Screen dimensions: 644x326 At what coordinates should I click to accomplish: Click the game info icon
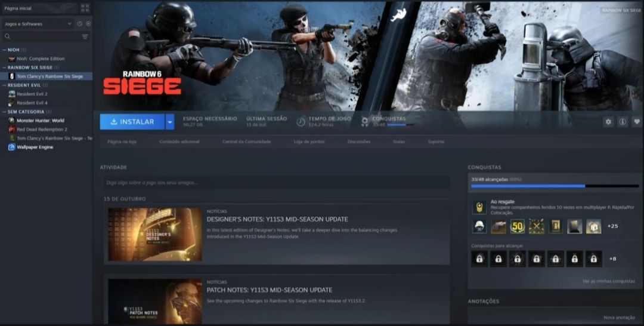click(623, 122)
